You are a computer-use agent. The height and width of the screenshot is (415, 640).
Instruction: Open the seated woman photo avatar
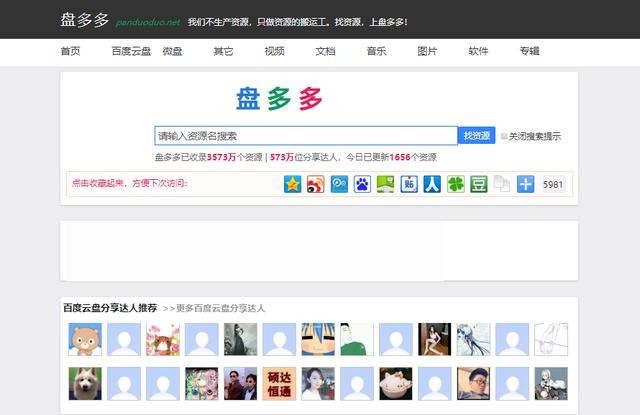click(434, 339)
